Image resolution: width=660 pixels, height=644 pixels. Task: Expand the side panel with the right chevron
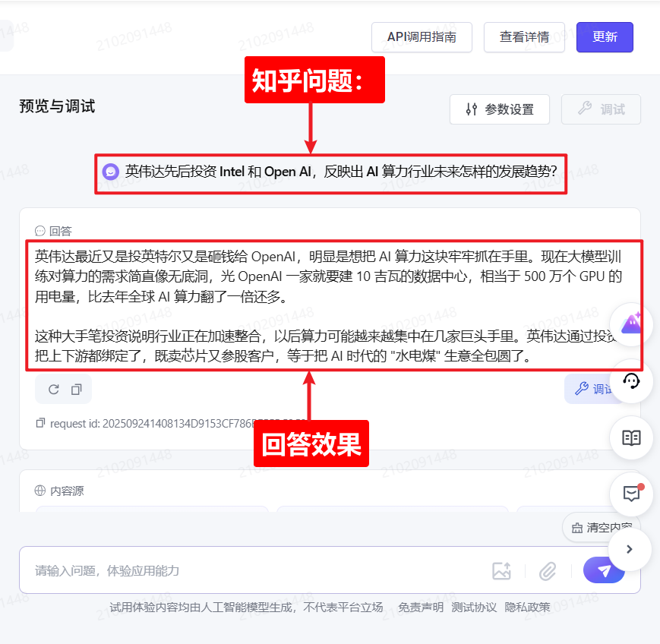click(x=630, y=549)
